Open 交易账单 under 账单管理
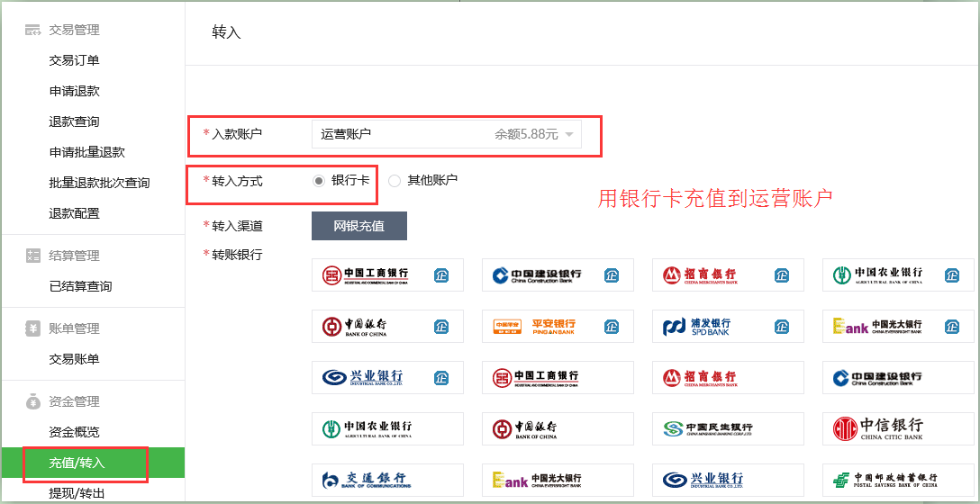 tap(75, 360)
